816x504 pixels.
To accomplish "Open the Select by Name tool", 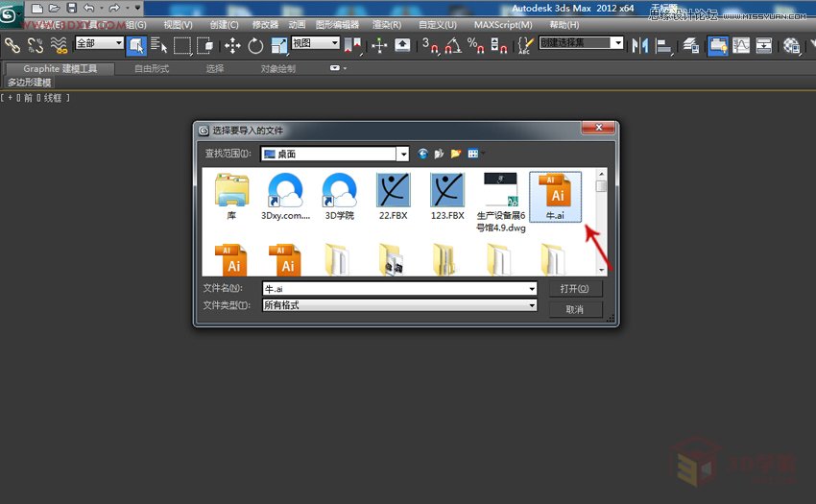I will [x=158, y=46].
